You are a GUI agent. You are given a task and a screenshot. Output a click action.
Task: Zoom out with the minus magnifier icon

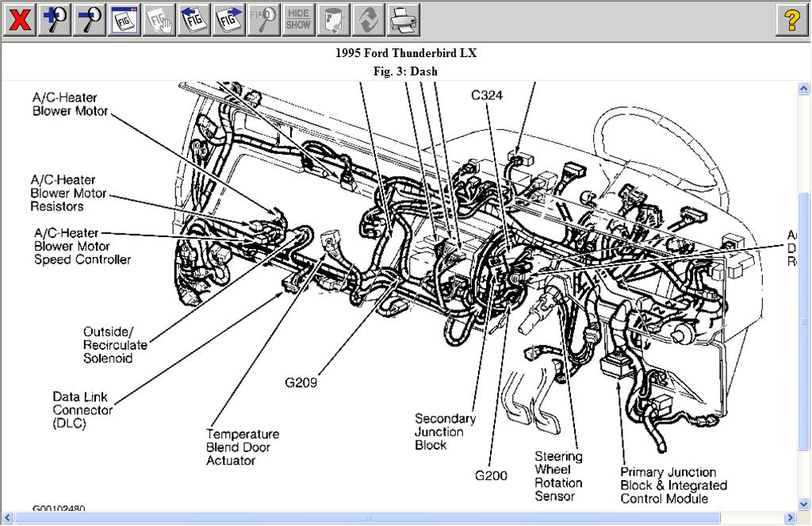(x=89, y=20)
